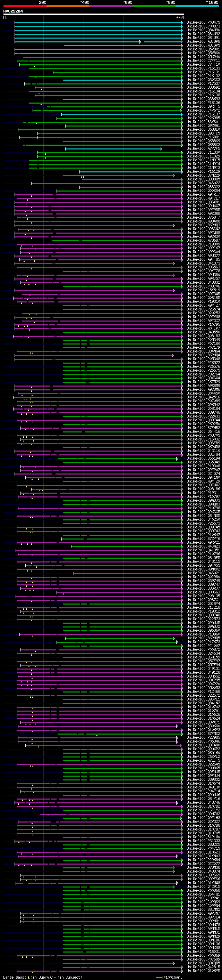Click the white query sequence bar

tap(93, 15)
